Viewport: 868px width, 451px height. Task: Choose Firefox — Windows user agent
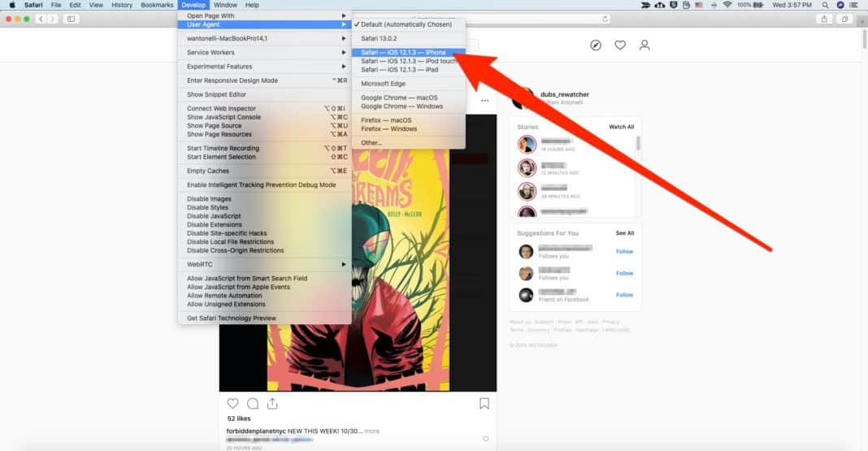[x=409, y=129]
